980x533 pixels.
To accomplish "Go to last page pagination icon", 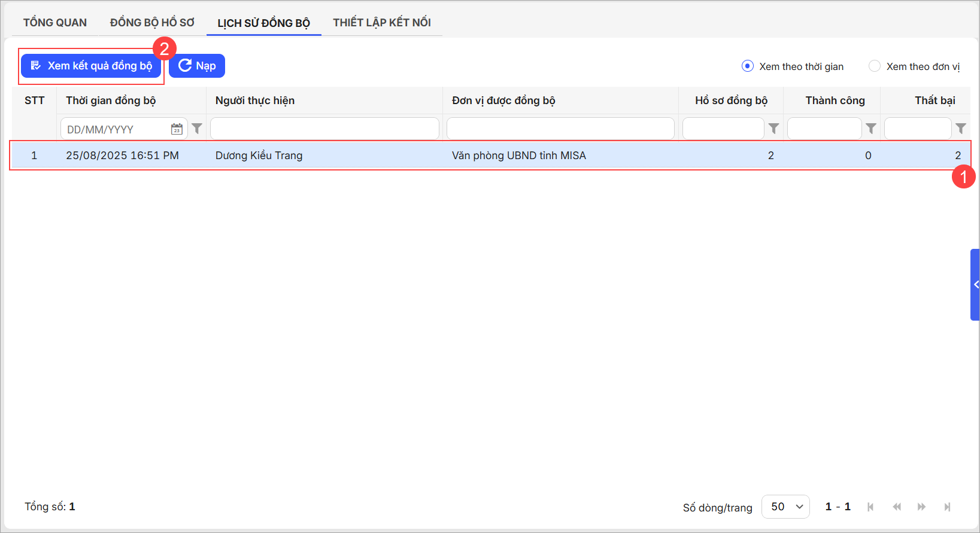I will (947, 507).
